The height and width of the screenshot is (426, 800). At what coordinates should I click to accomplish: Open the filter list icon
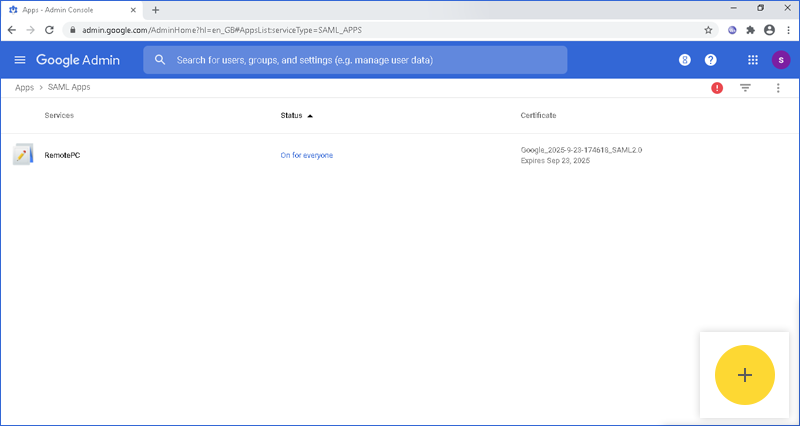(x=745, y=88)
